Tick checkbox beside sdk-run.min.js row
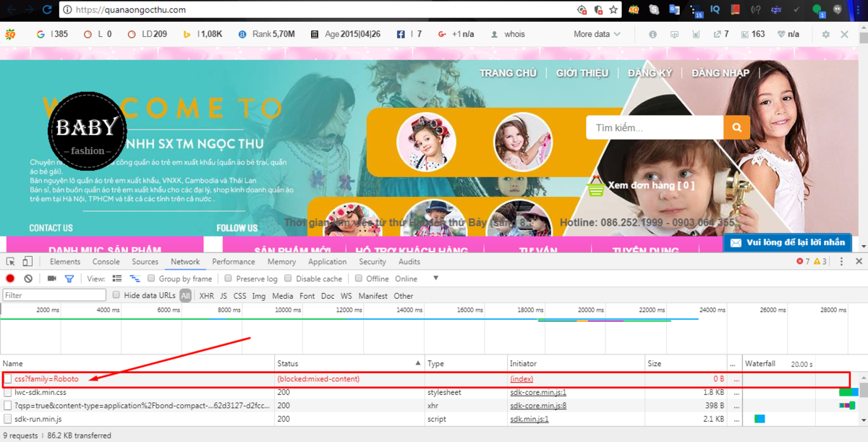The height and width of the screenshot is (442, 868). [8, 419]
